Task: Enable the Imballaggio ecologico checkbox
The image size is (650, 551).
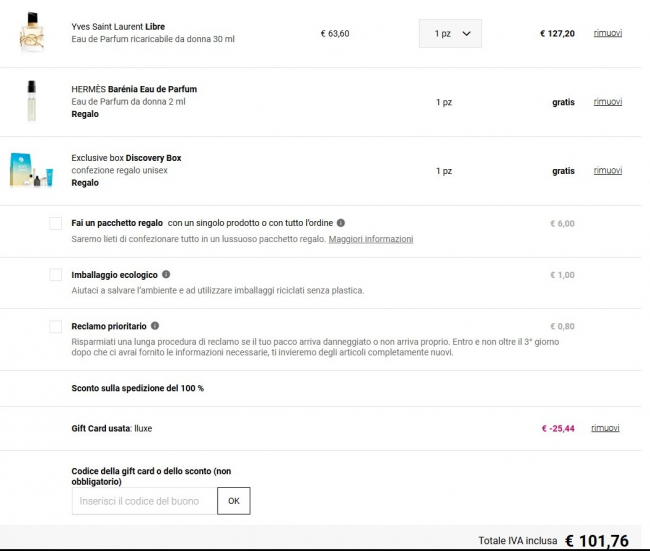Action: (x=56, y=274)
